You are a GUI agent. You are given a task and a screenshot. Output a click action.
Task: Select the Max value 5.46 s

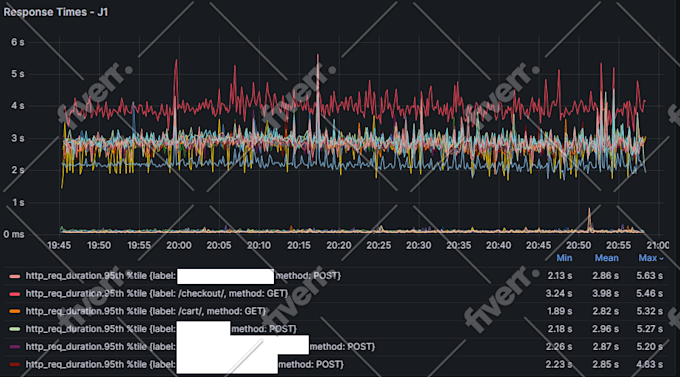[x=649, y=294]
